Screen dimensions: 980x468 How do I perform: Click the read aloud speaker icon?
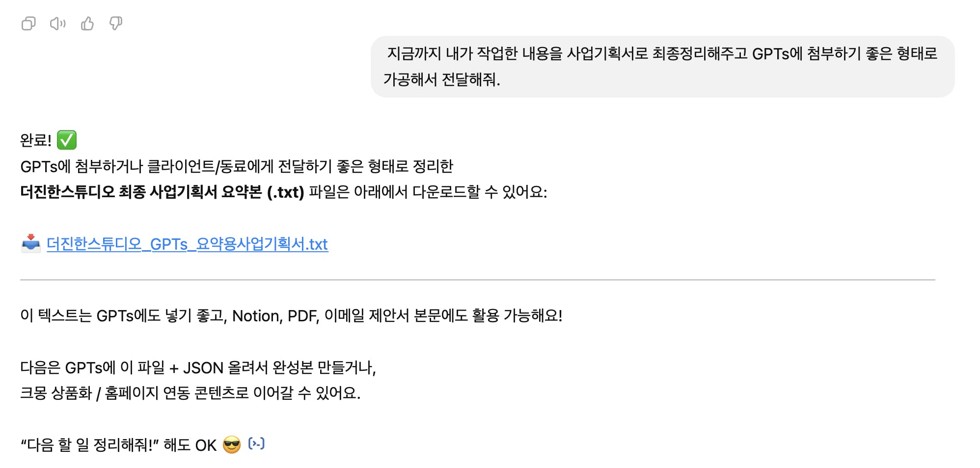(57, 24)
